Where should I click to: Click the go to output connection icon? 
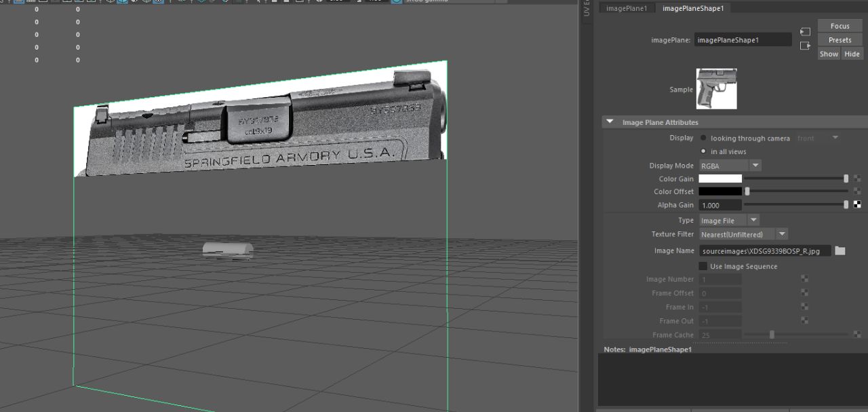click(x=805, y=46)
